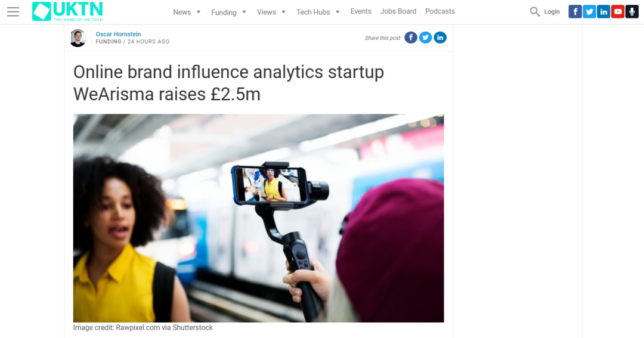Share this post on LinkedIn

click(440, 38)
